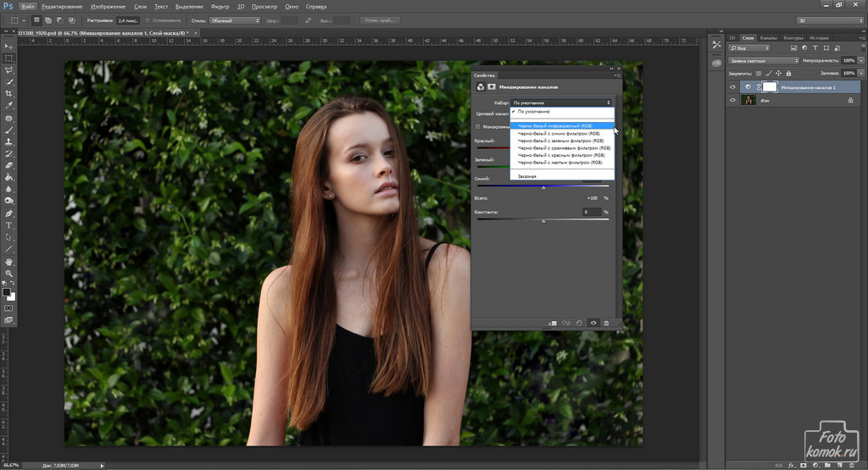The image size is (868, 470).
Task: Click lock position icon in layers panel
Action: (778, 74)
